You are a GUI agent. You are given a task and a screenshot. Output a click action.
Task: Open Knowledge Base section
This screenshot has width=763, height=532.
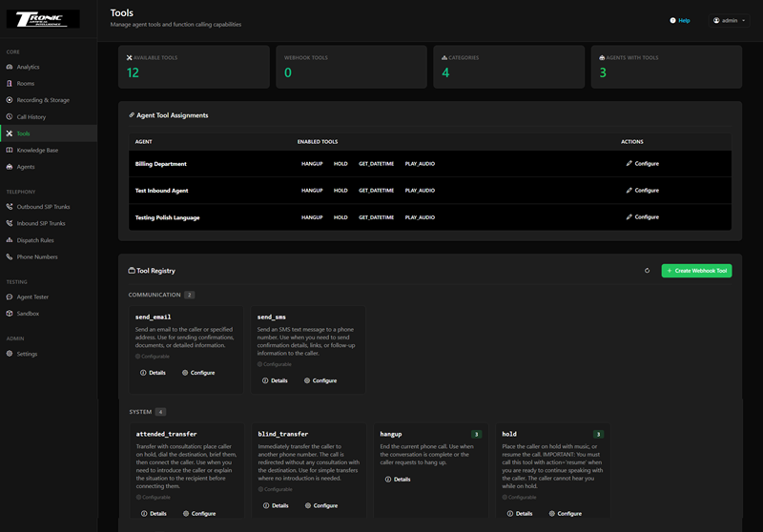[37, 151]
